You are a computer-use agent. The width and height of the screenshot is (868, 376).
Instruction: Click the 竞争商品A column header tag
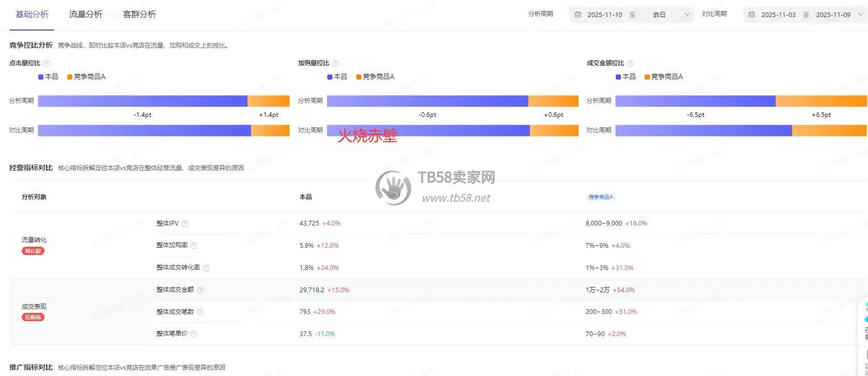601,197
